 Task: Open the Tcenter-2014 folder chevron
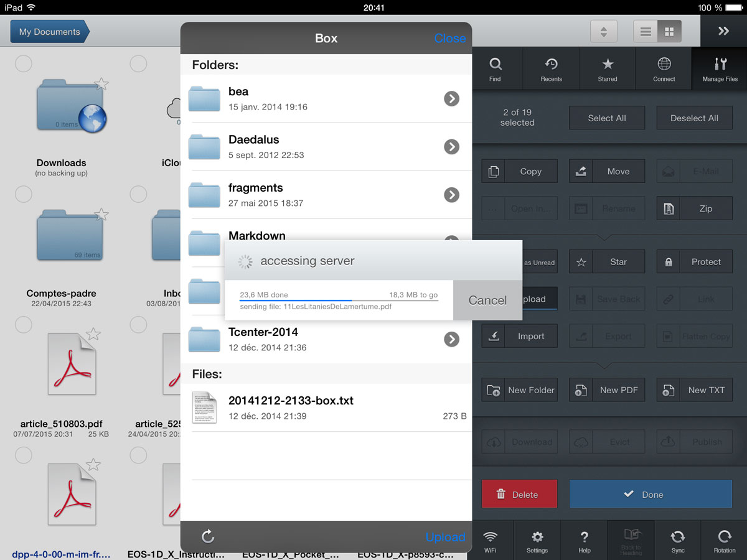(x=451, y=339)
